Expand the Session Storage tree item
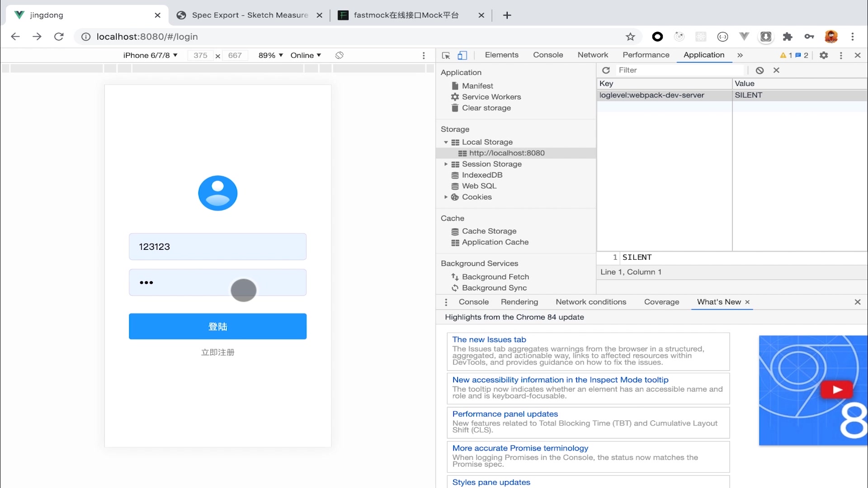868x488 pixels. 446,164
